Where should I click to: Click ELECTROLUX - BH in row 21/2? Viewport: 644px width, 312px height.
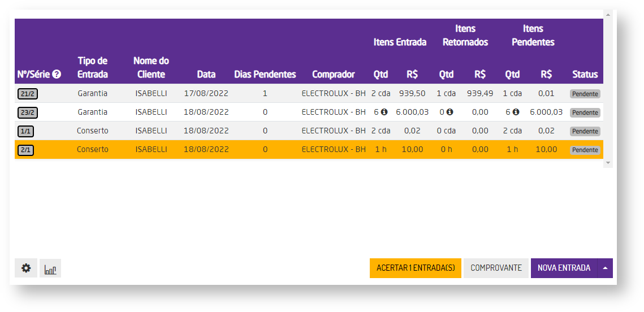coord(334,94)
